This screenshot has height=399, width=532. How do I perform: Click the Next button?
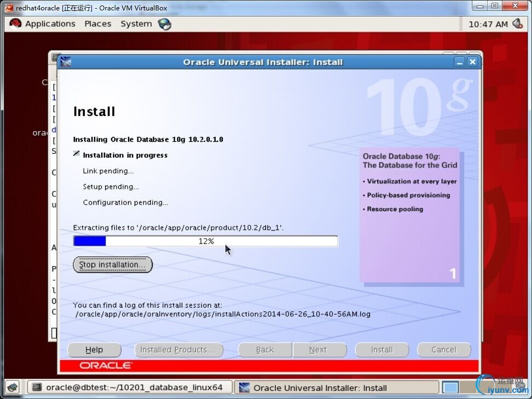[x=320, y=350]
